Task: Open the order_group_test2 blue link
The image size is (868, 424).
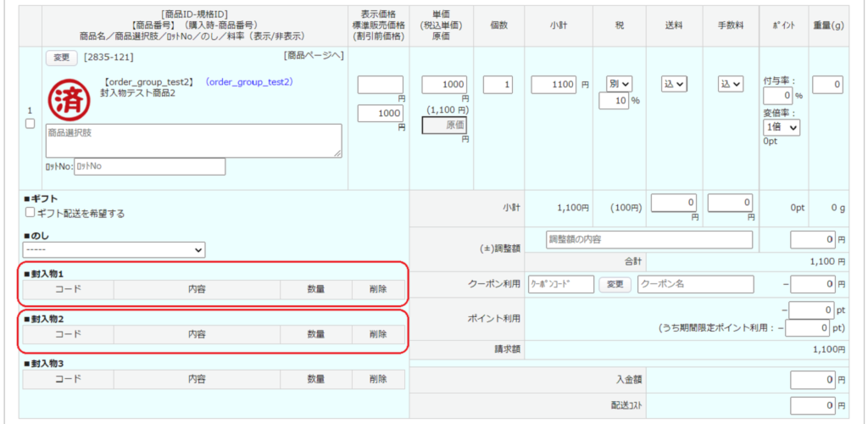Action: pos(250,82)
